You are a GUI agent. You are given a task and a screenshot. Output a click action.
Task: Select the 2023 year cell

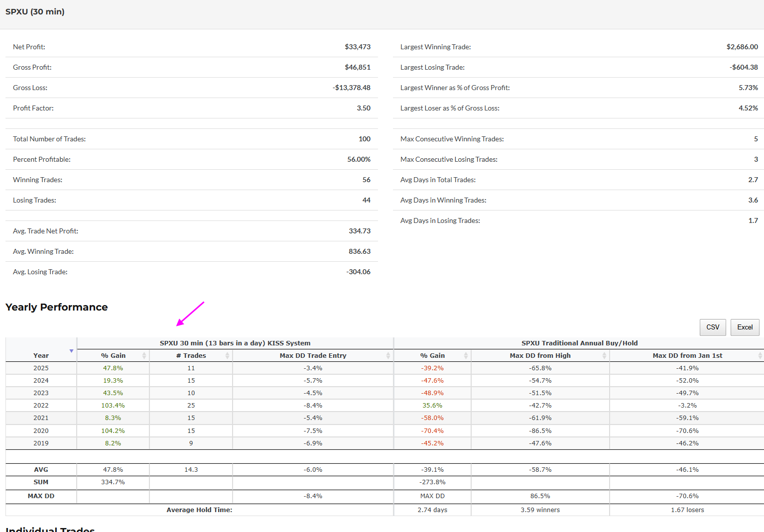(41, 393)
